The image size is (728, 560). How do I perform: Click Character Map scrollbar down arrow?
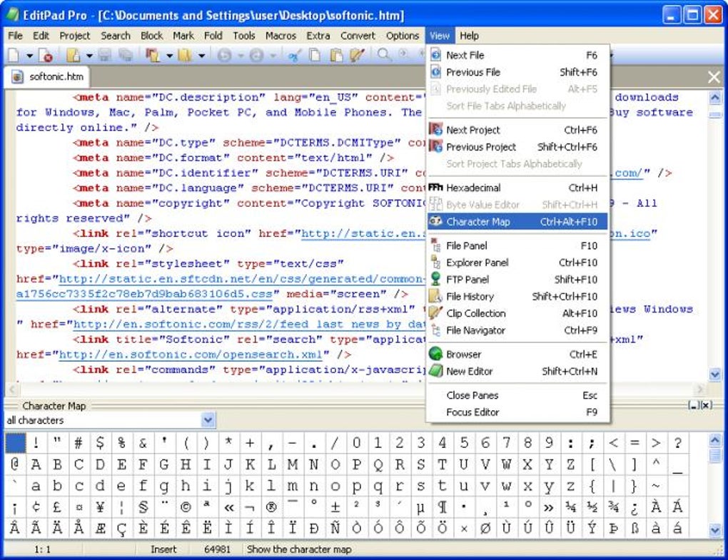click(x=715, y=529)
